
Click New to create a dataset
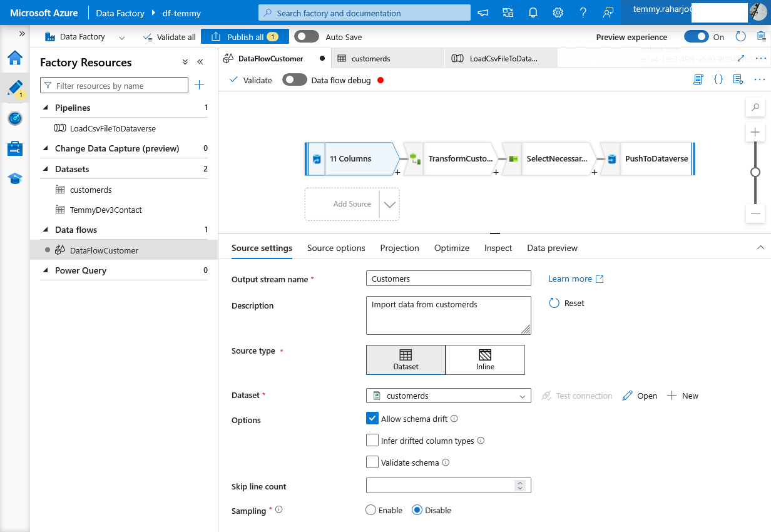pos(682,396)
